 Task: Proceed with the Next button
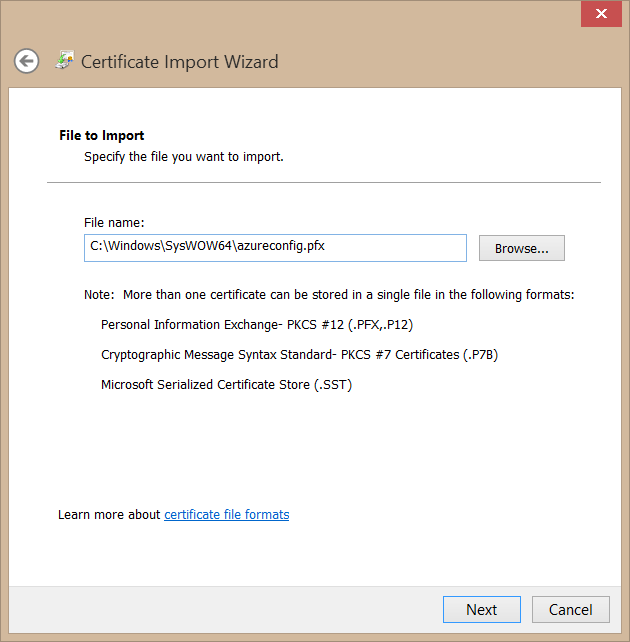pyautogui.click(x=481, y=609)
